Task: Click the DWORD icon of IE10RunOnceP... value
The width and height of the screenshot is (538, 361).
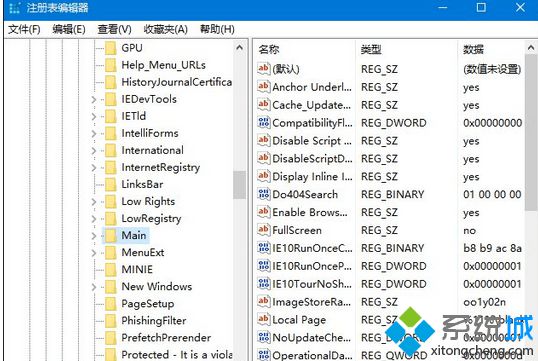Action: tap(264, 266)
